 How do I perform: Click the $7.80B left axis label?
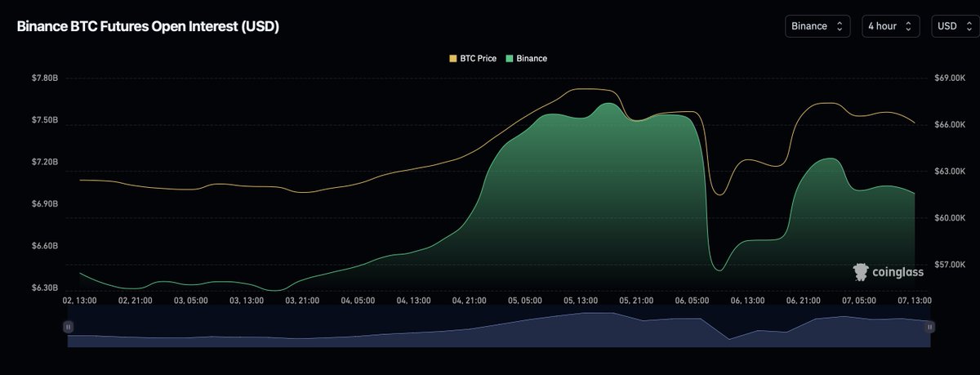(44, 78)
